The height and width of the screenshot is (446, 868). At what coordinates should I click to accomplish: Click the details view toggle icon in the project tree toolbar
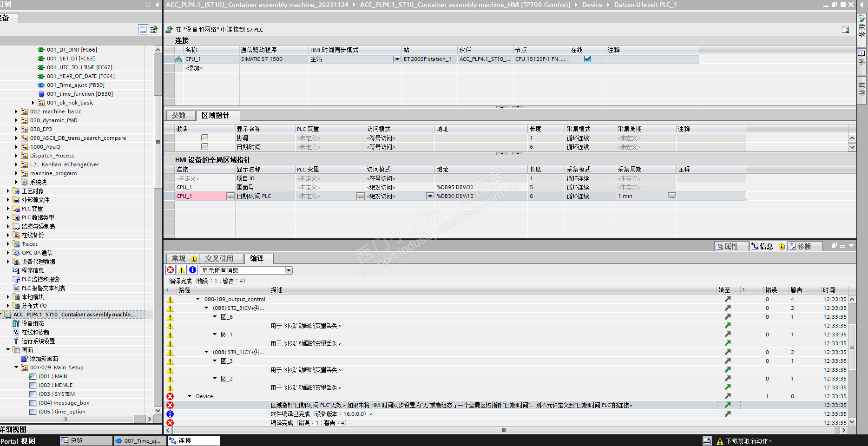(x=143, y=29)
